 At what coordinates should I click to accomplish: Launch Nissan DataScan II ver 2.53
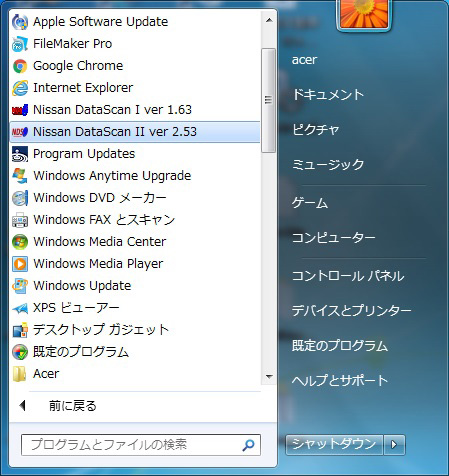click(x=135, y=132)
